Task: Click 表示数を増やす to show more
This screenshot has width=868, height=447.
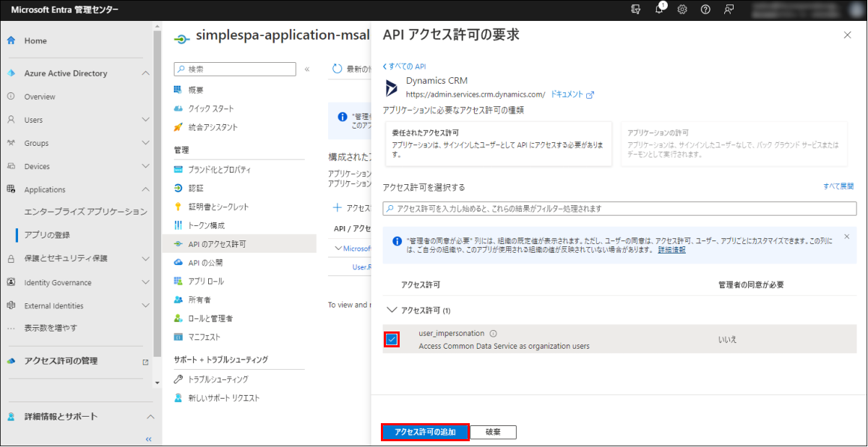Action: [50, 328]
